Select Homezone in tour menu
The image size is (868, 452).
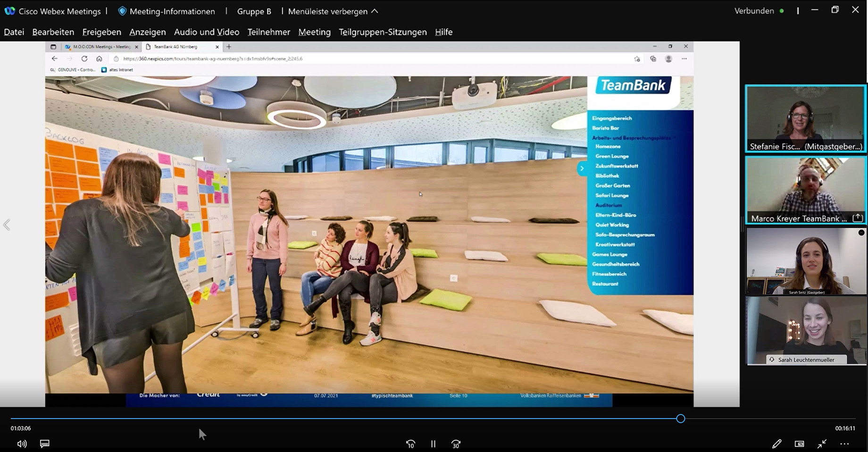[608, 147]
